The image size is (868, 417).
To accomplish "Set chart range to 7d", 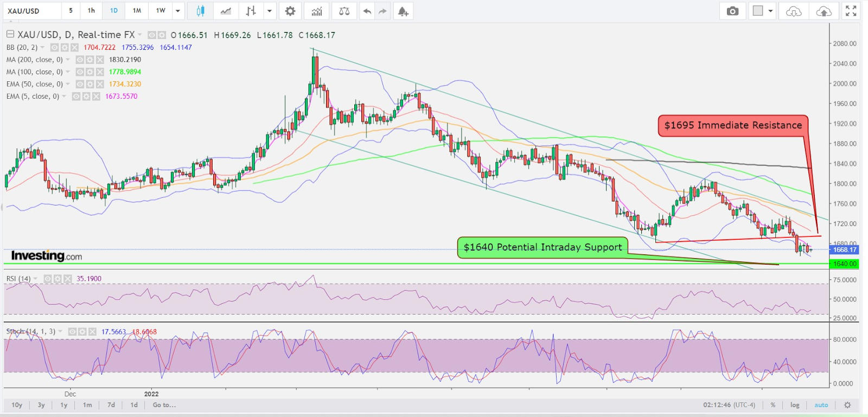I will pyautogui.click(x=111, y=405).
